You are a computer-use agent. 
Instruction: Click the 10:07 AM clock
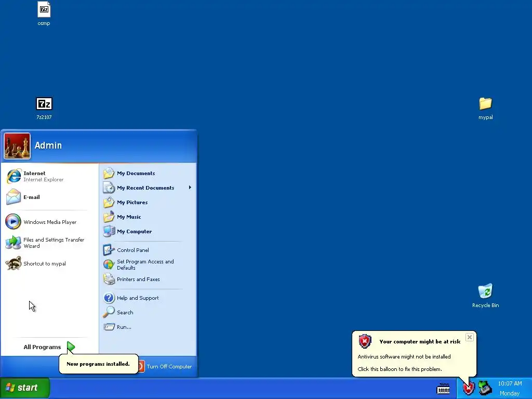[510, 383]
